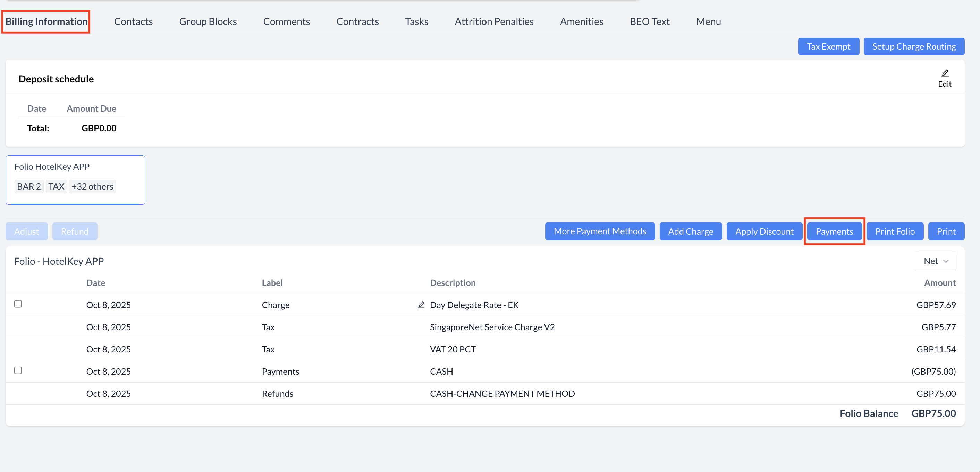
Task: Click the Print Folio button
Action: click(x=894, y=231)
